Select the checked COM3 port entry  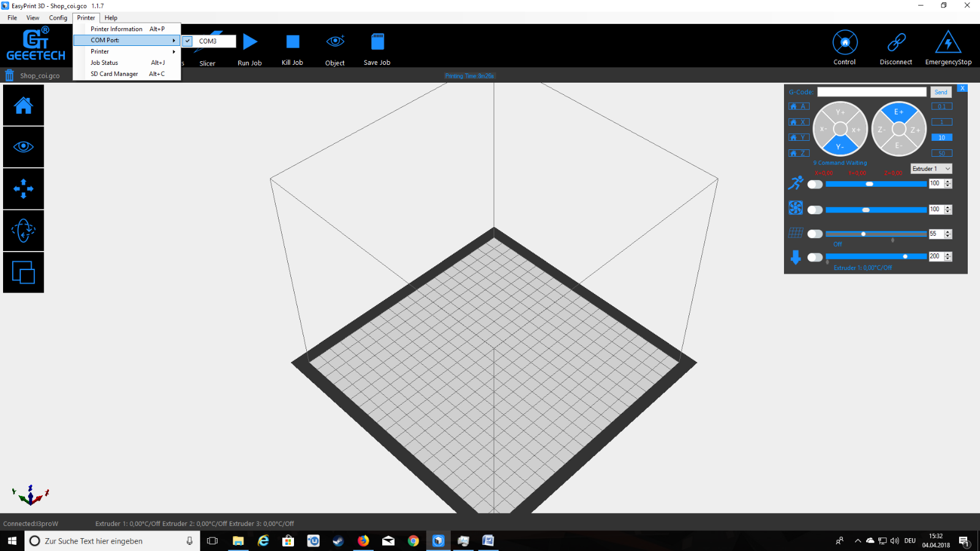[208, 41]
